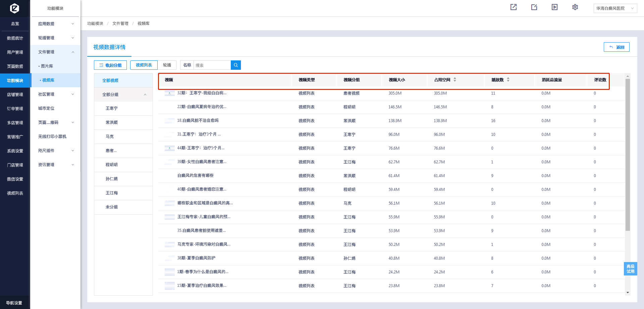Click the edit note icon in header
This screenshot has height=309, width=644.
534,7
